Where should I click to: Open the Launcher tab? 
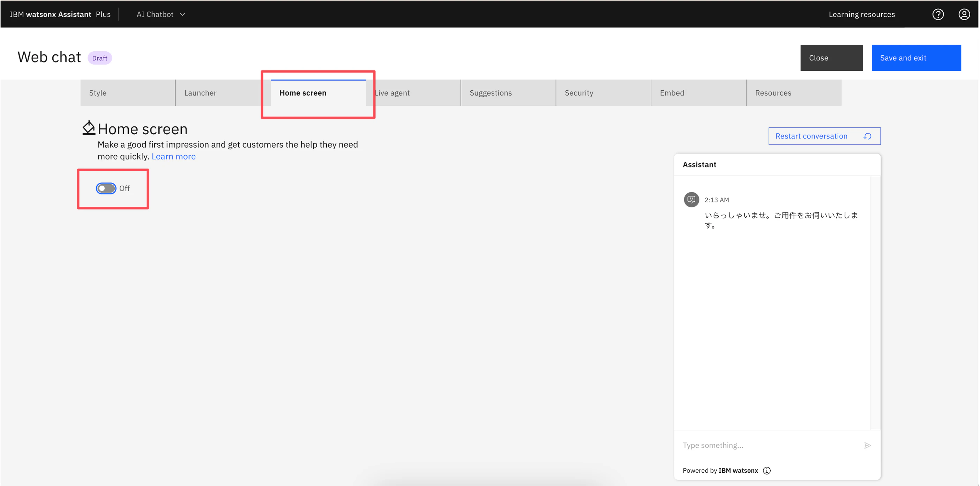point(223,93)
